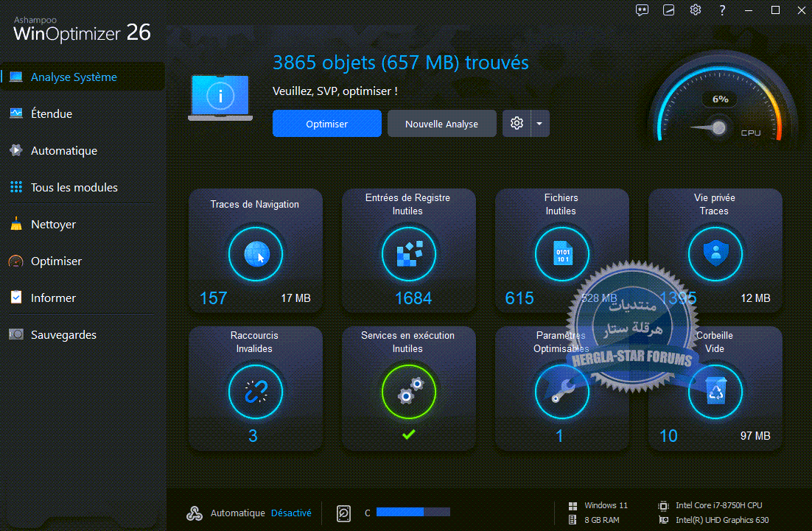Start a Nouvelle Analyse
Image resolution: width=812 pixels, height=531 pixels.
click(x=441, y=124)
